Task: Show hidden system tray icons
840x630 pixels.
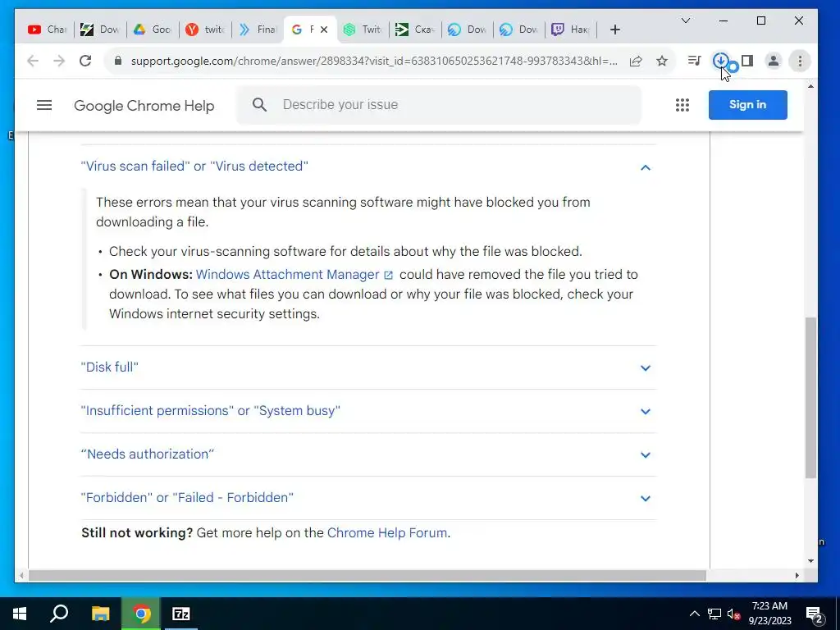Action: 694,614
